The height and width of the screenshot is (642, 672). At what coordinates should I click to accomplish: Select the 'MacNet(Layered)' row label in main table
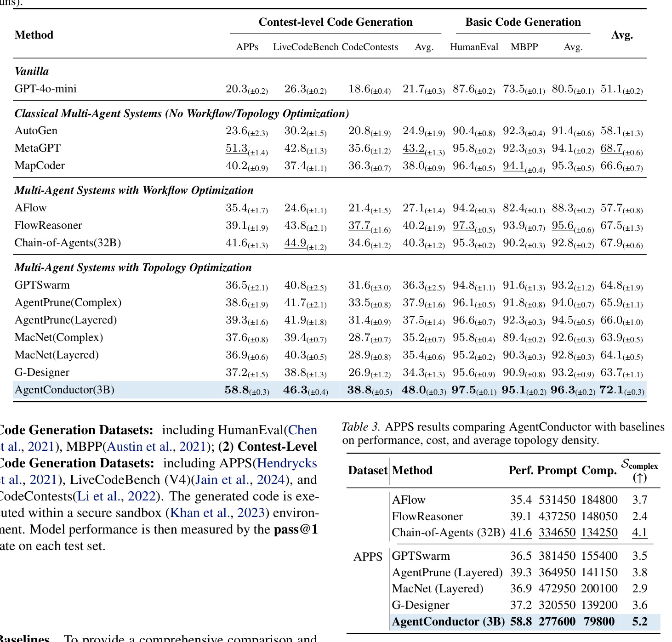click(57, 355)
